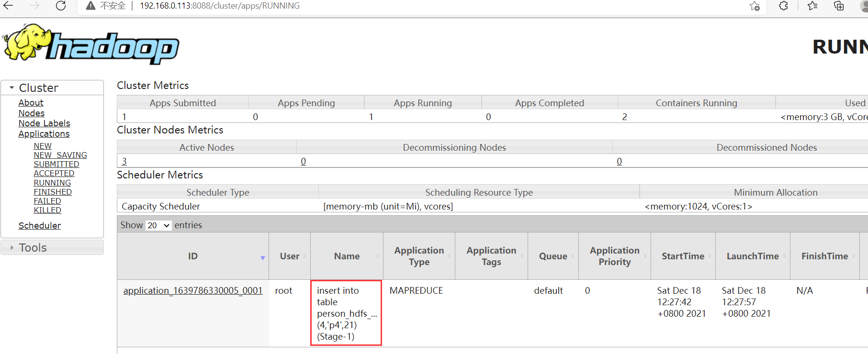Filter applications by KILLED state
This screenshot has height=354, width=868.
coord(47,210)
